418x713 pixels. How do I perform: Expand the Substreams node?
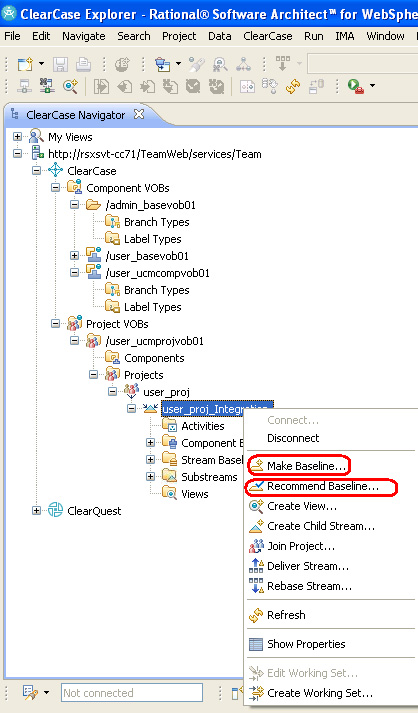coord(151,477)
